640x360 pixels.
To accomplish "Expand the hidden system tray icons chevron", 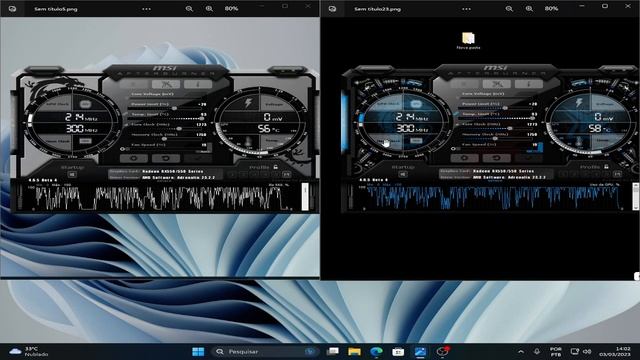I will (x=521, y=351).
